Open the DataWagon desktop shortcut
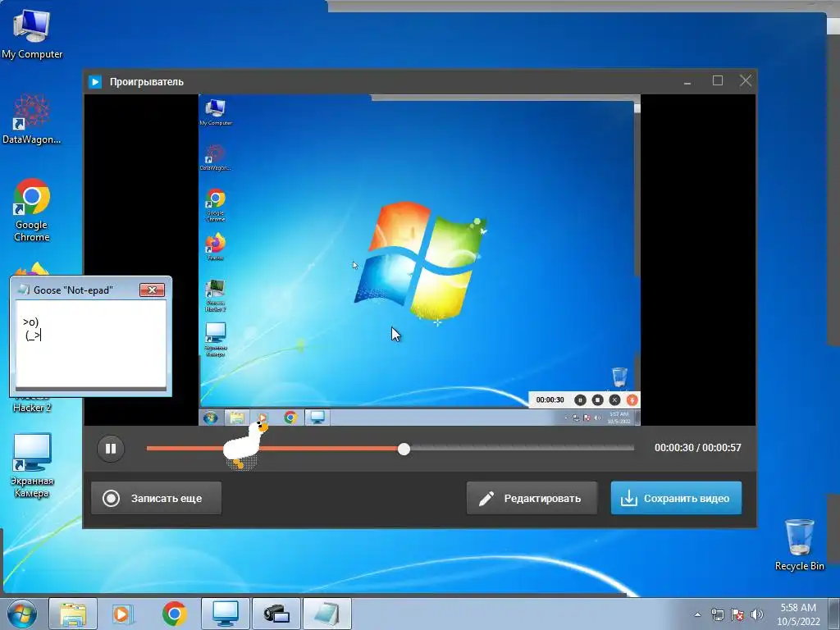The height and width of the screenshot is (630, 840). click(x=32, y=119)
